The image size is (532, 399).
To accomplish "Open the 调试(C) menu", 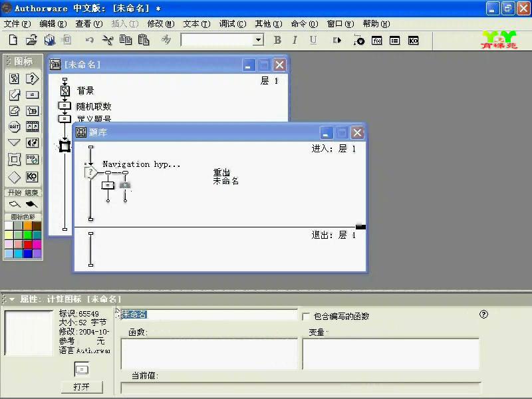I will click(x=233, y=24).
